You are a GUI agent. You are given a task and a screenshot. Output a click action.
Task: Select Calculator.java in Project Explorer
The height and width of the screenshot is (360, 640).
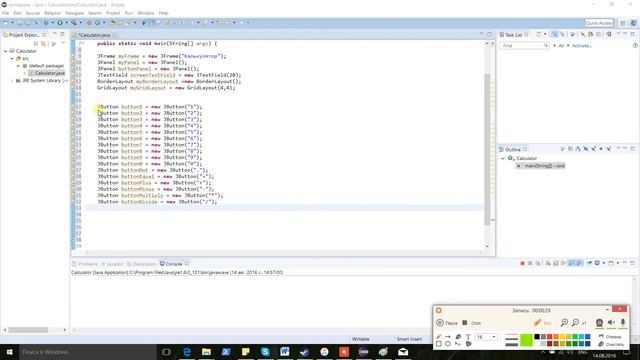click(47, 73)
